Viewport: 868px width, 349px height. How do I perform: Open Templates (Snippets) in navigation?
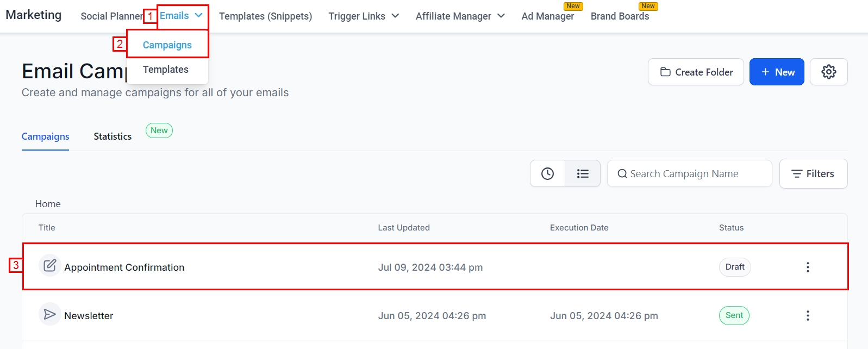coord(265,16)
